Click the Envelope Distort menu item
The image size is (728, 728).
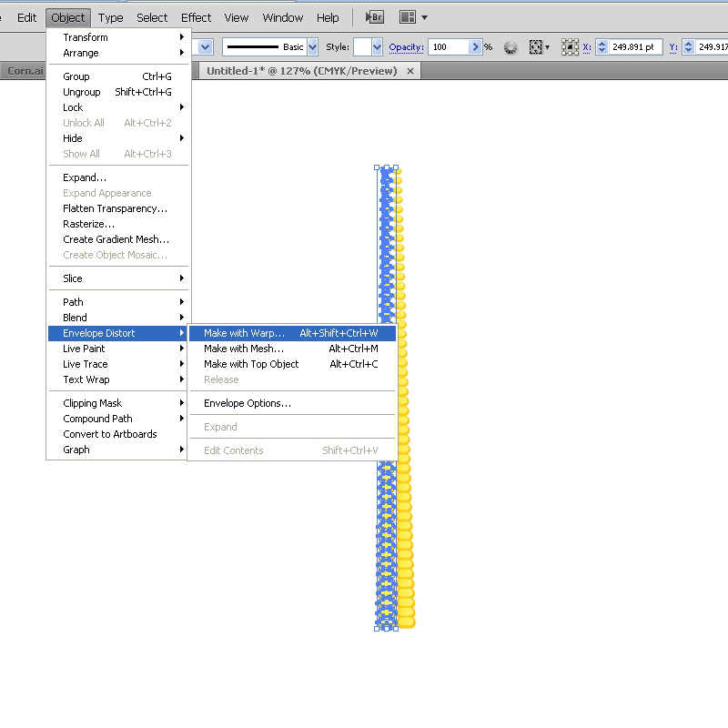[x=118, y=333]
